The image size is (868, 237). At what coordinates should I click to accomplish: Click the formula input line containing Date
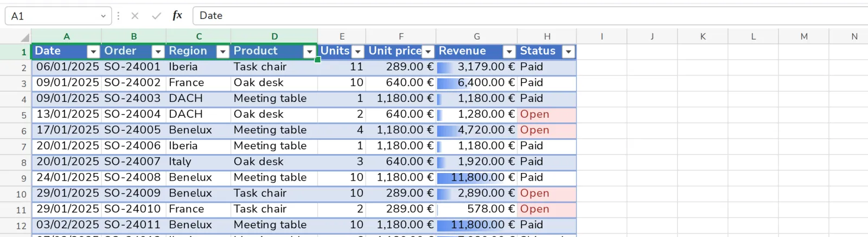click(x=531, y=16)
